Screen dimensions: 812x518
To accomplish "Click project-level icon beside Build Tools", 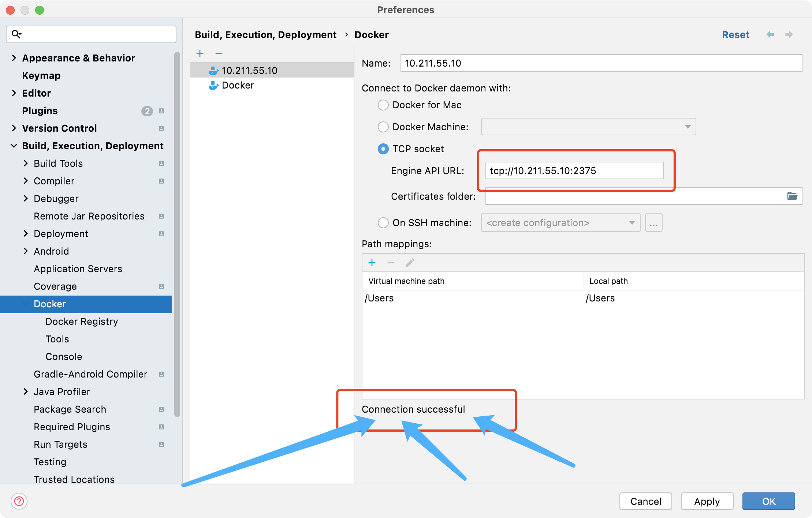I will pos(161,164).
